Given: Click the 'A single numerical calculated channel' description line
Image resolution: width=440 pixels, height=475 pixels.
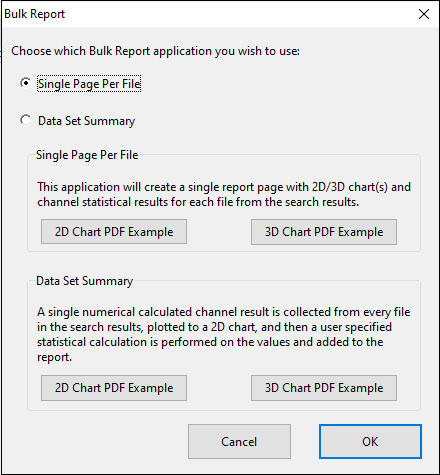Looking at the screenshot, I should pos(224,312).
